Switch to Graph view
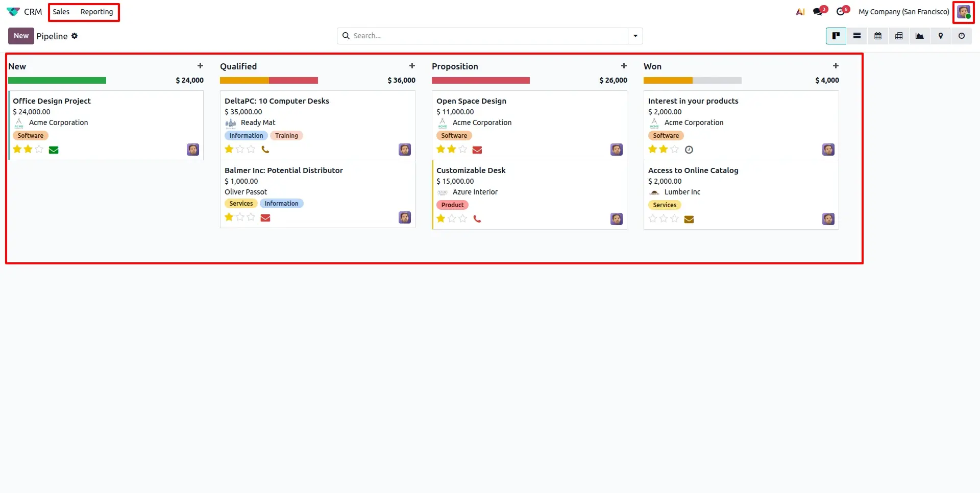The height and width of the screenshot is (493, 980). coord(920,36)
